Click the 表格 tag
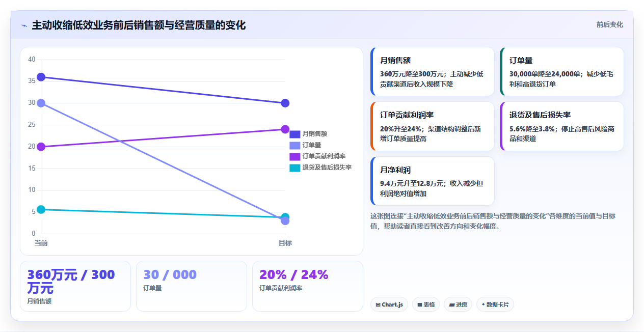The width and height of the screenshot is (644, 332). (426, 305)
